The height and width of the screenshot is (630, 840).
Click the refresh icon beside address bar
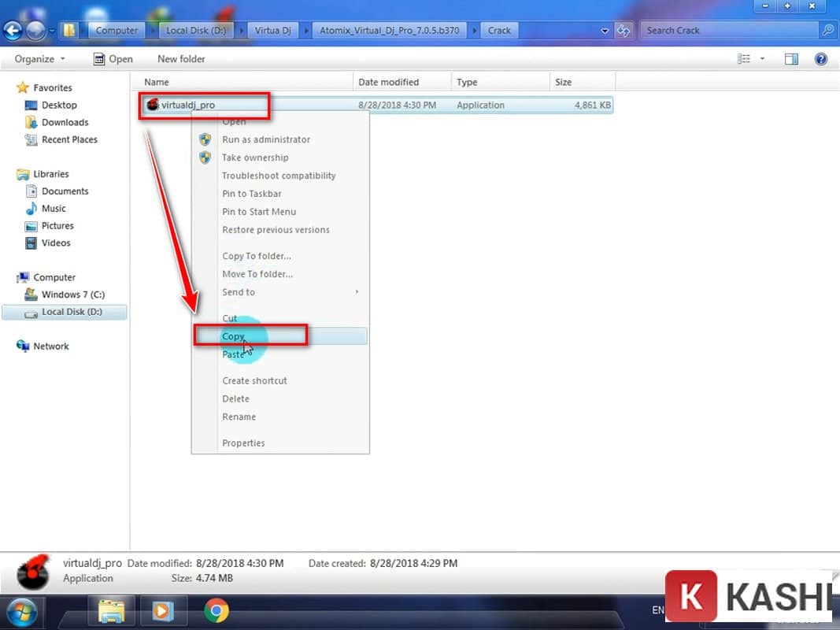click(624, 31)
